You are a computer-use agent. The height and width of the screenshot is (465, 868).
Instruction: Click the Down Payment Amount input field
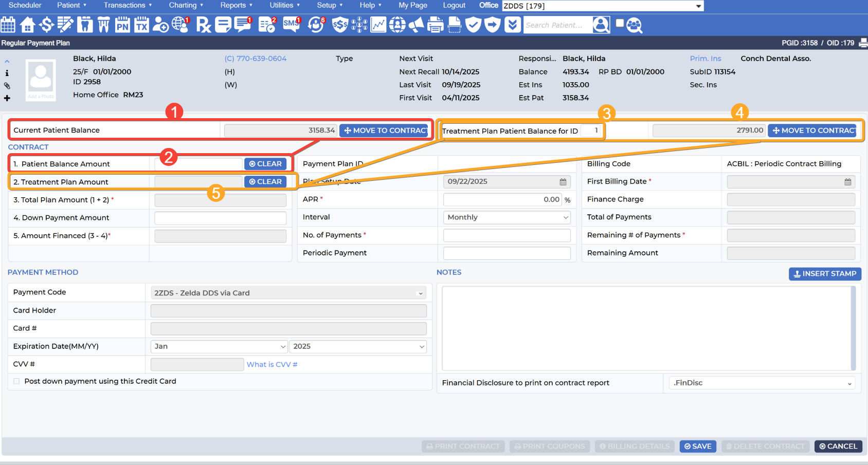[220, 218]
